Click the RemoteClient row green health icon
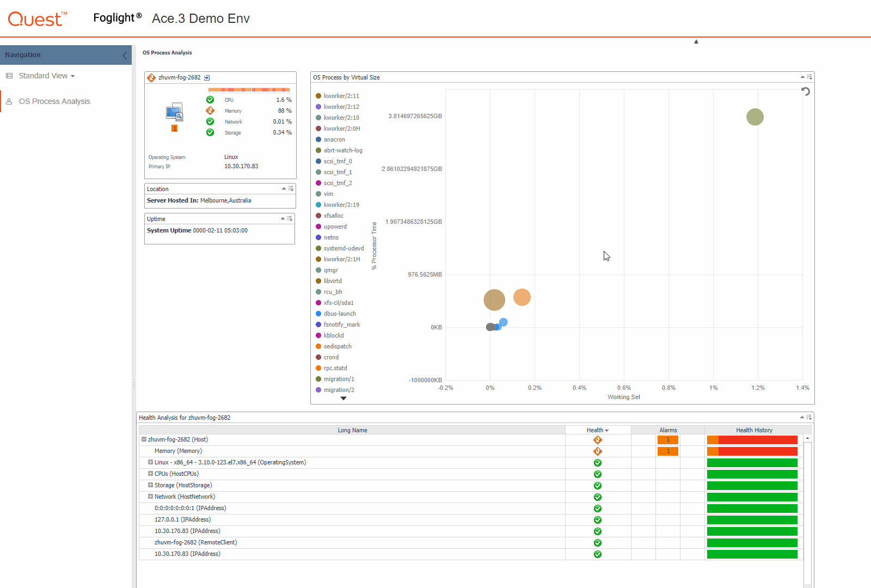The width and height of the screenshot is (871, 588). [598, 543]
